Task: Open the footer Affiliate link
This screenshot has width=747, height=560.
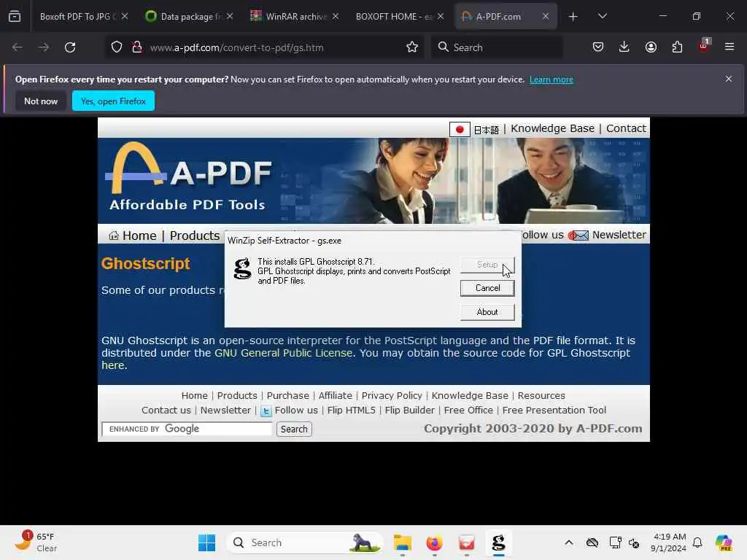Action: [x=335, y=396]
